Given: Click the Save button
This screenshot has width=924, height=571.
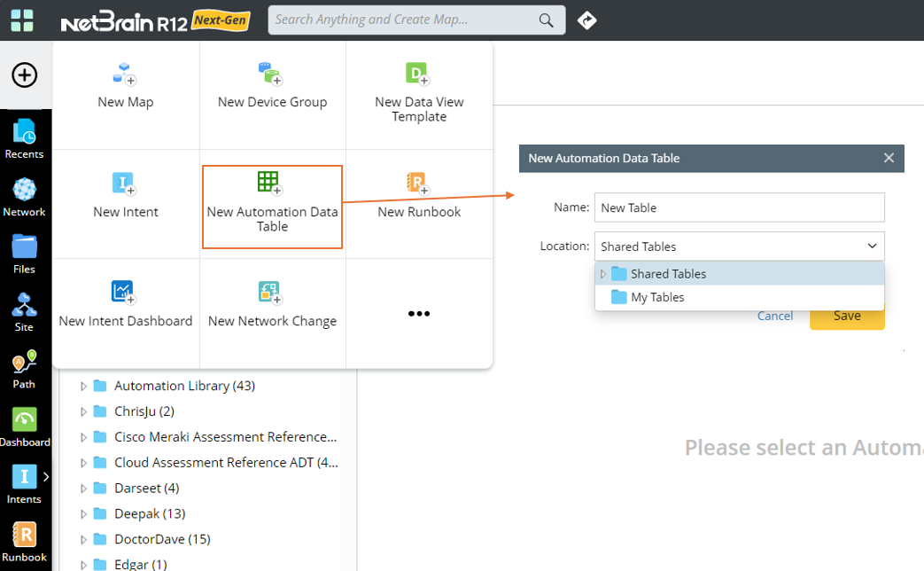Looking at the screenshot, I should pyautogui.click(x=846, y=316).
